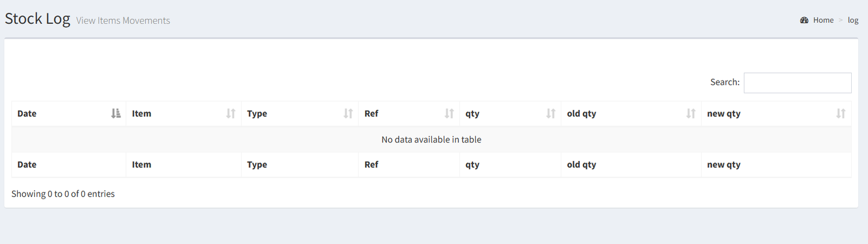Viewport: 868px width, 244px height.
Task: Click the Ref column sort arrows
Action: [x=449, y=114]
